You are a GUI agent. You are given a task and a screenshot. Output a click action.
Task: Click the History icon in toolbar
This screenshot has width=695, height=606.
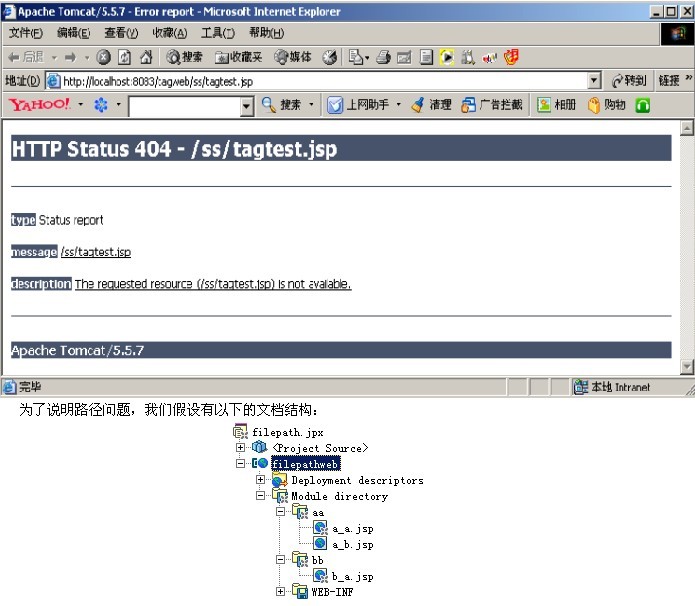click(x=329, y=57)
